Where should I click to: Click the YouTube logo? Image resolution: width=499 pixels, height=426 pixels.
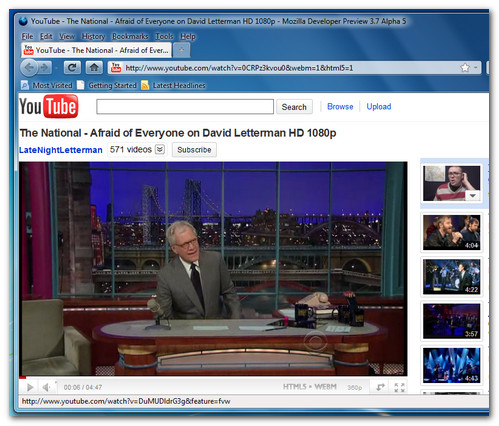point(49,107)
